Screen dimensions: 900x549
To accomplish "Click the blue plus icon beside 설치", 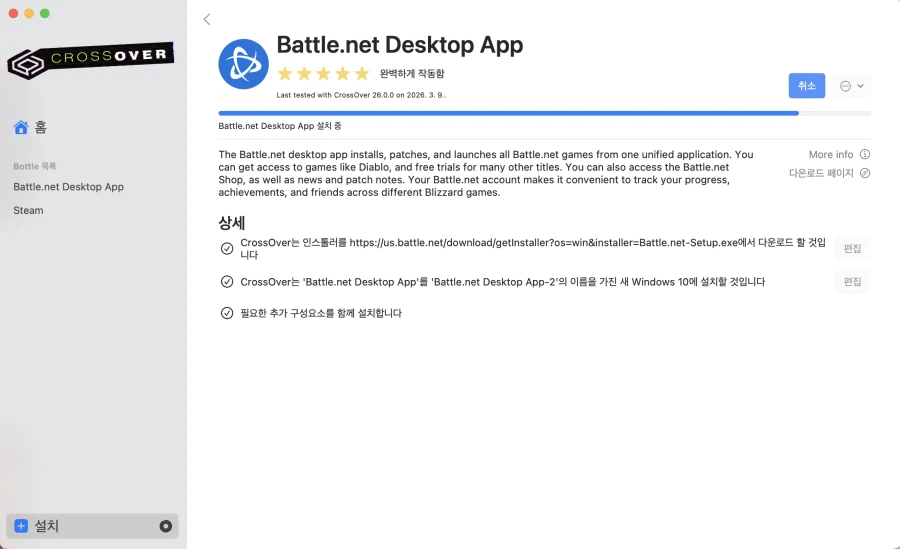I will 21,526.
